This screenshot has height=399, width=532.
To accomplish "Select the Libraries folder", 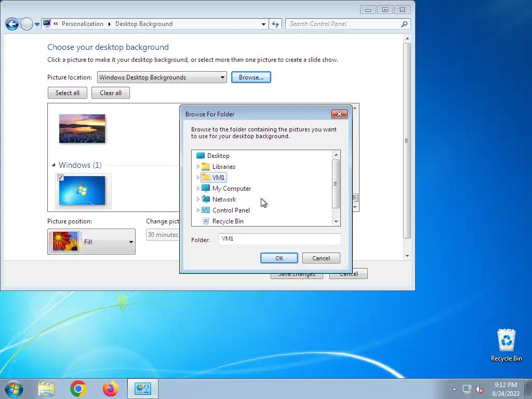I will click(223, 167).
